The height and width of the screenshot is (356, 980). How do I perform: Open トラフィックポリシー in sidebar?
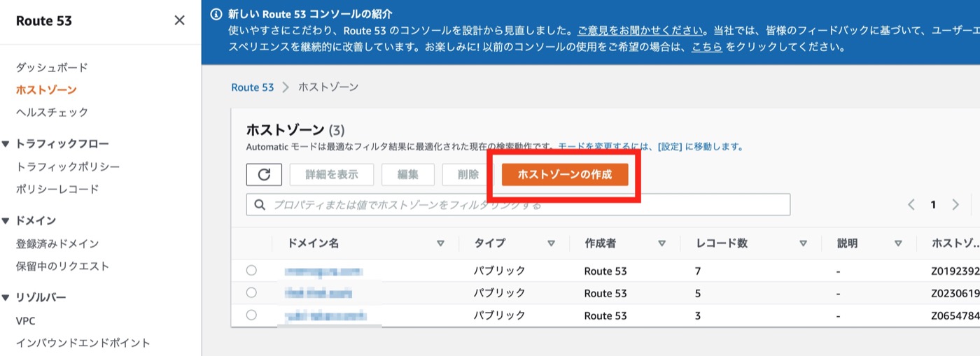(68, 167)
